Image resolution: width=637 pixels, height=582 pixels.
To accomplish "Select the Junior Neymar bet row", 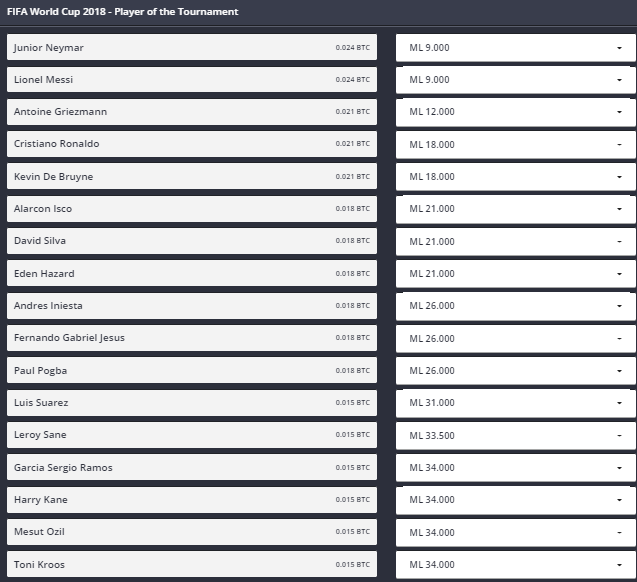I will point(192,48).
